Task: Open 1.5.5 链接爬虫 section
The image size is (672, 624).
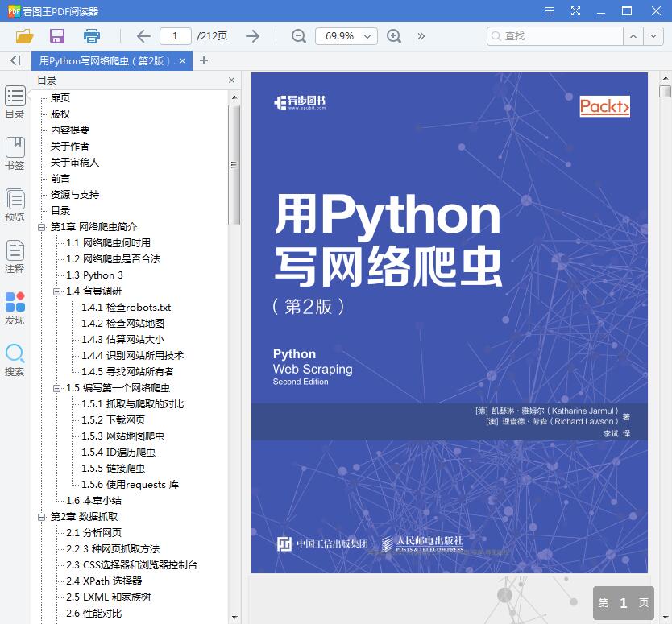Action: click(113, 469)
